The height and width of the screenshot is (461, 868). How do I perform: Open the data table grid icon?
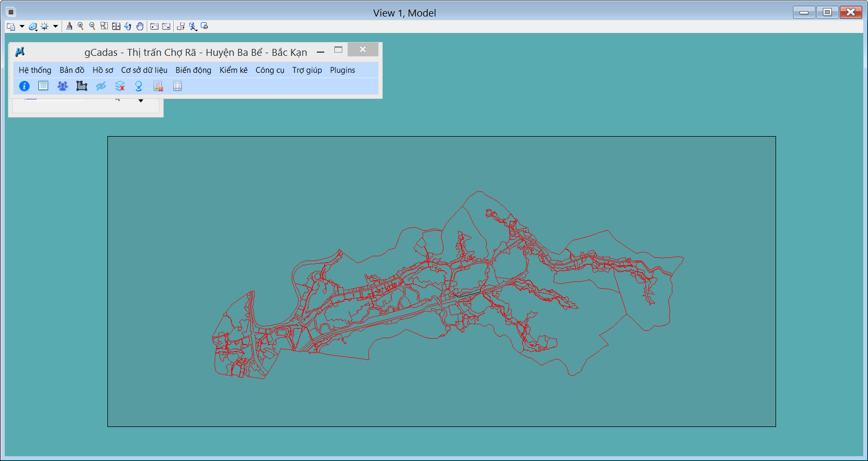pyautogui.click(x=44, y=86)
